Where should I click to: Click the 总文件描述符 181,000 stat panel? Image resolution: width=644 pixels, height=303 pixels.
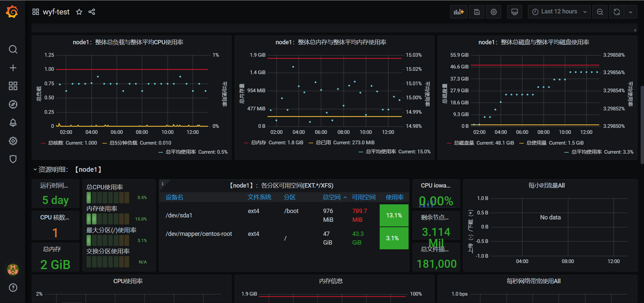[x=436, y=257]
